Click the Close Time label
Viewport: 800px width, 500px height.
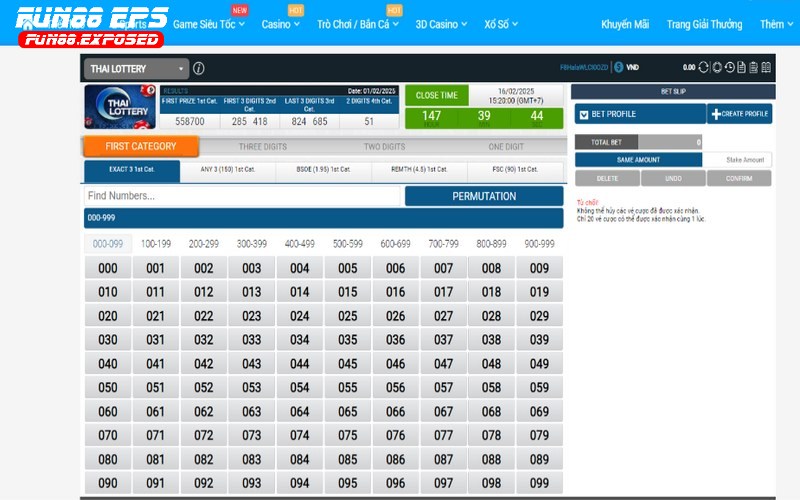pos(437,95)
